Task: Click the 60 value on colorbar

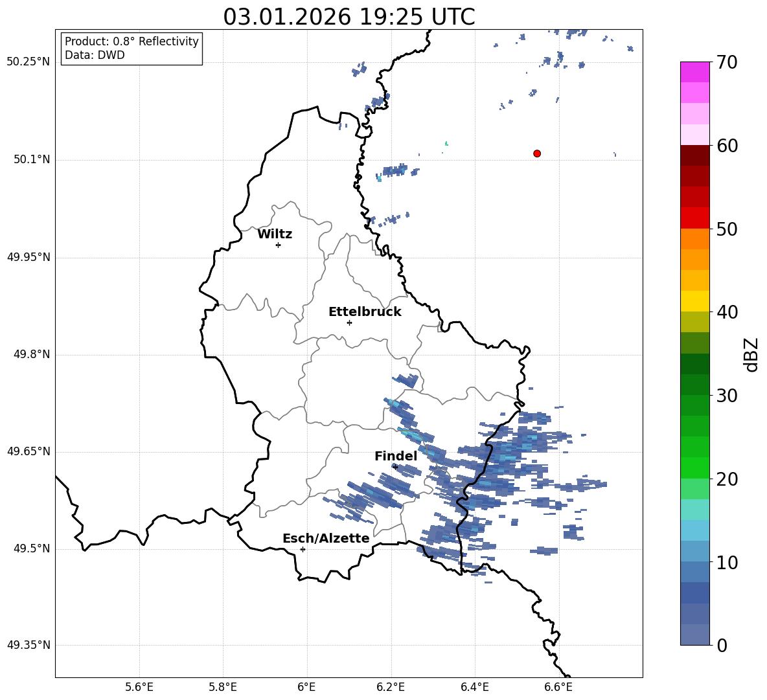Action: click(x=727, y=146)
